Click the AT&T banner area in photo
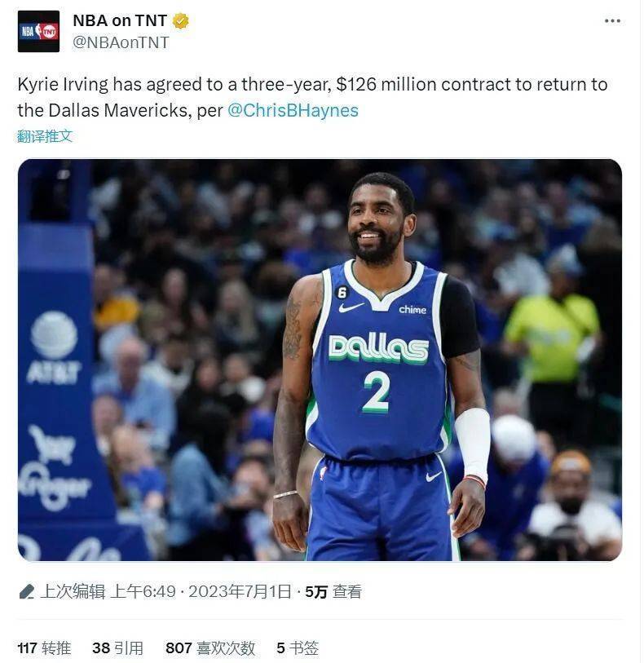This screenshot has width=644, height=663. tap(54, 347)
